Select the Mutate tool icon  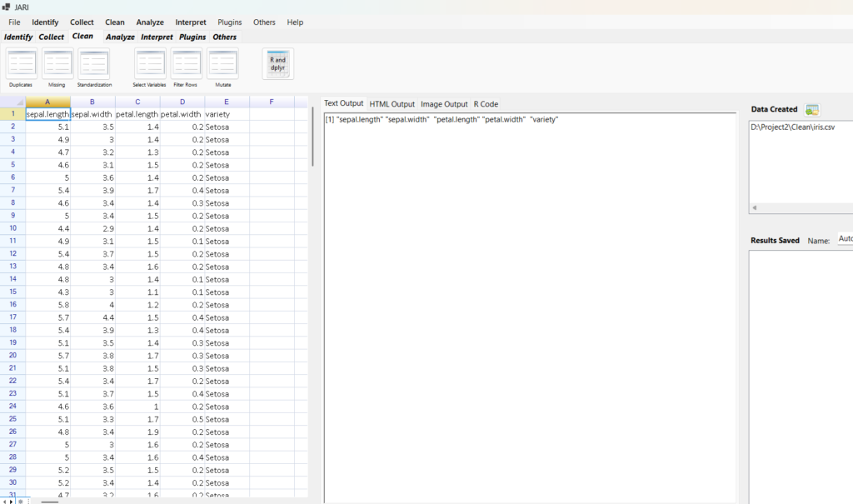222,64
